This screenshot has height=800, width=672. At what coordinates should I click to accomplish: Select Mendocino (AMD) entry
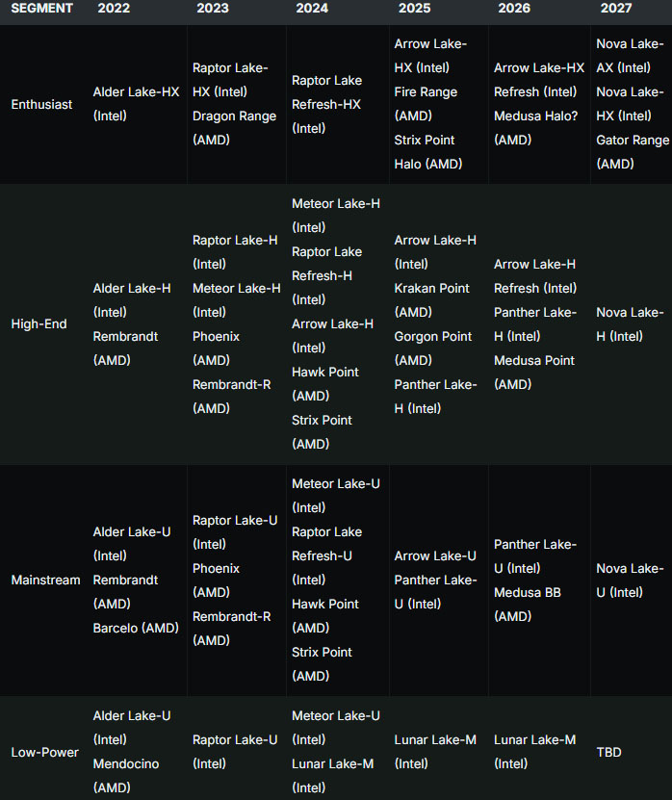click(126, 776)
